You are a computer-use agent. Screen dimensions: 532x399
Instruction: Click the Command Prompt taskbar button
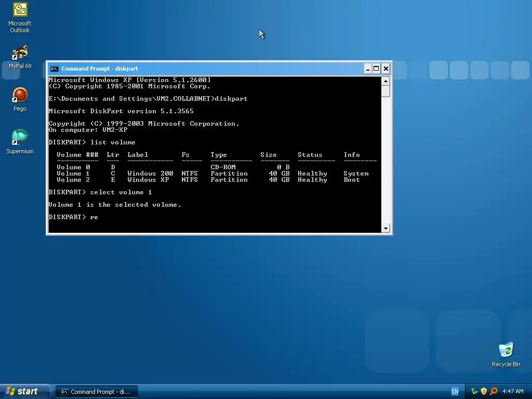click(96, 392)
